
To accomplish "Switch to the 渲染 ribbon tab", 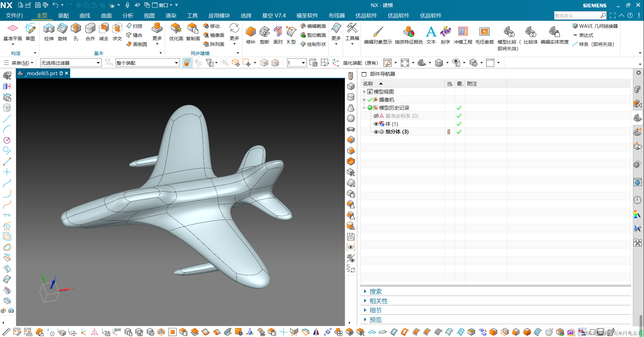I will click(x=171, y=16).
